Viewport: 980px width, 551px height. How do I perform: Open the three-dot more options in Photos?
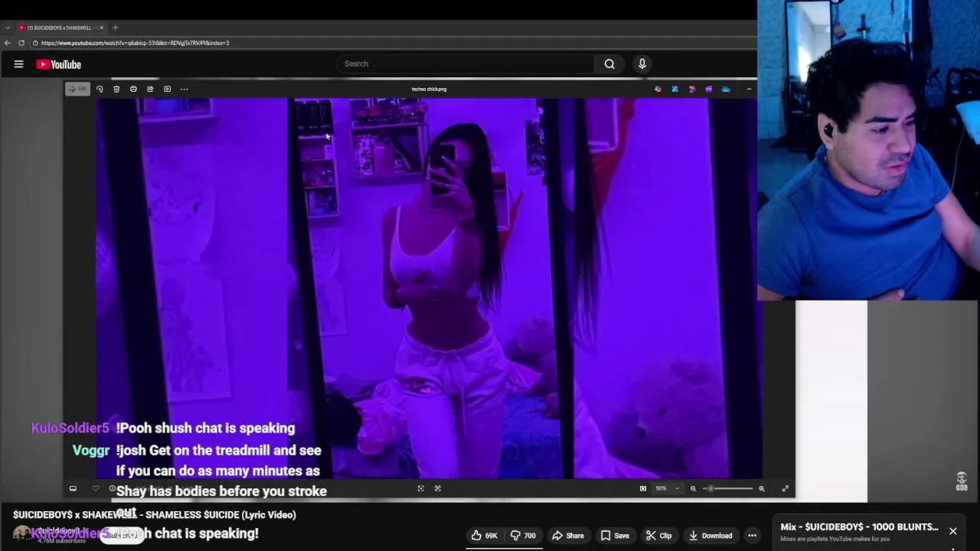[x=184, y=89]
